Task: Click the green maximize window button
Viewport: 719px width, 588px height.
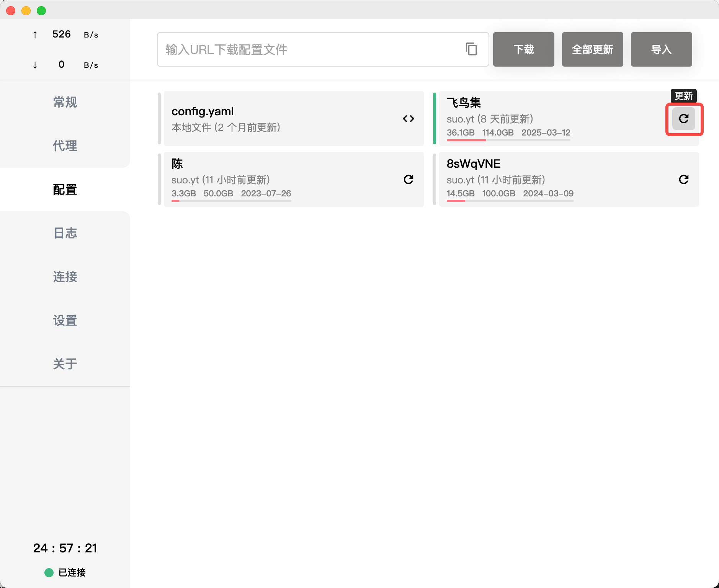Action: (41, 11)
